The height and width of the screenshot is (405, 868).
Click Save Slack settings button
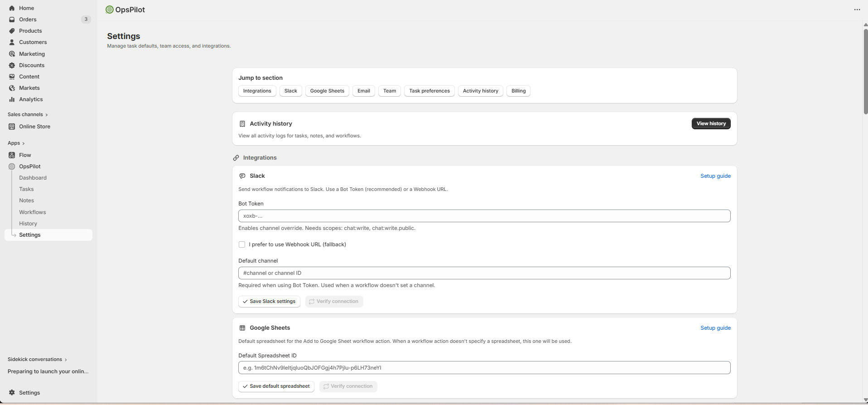[269, 302]
